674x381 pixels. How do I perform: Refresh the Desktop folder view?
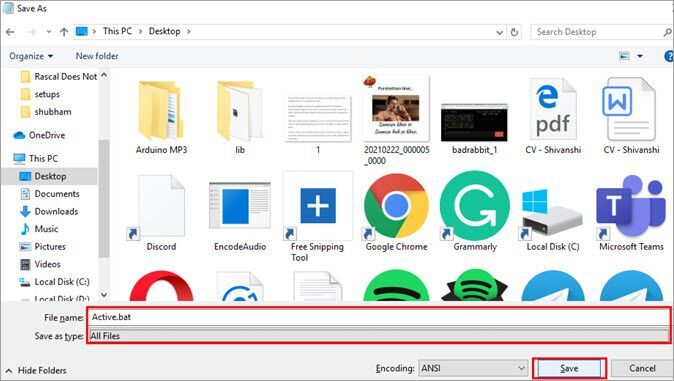[x=514, y=32]
